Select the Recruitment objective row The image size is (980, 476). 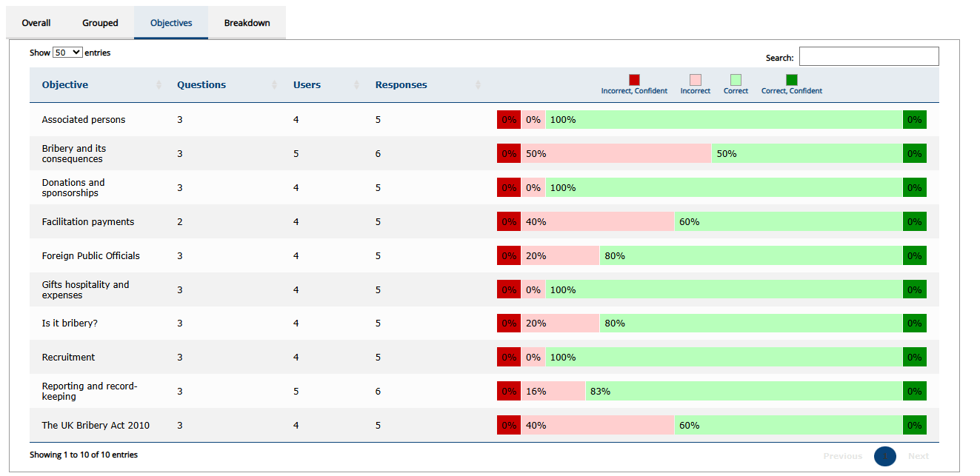coord(68,357)
